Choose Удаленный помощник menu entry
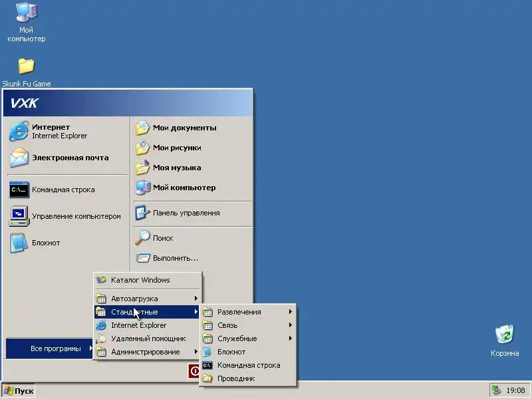532x399 pixels. [x=148, y=338]
